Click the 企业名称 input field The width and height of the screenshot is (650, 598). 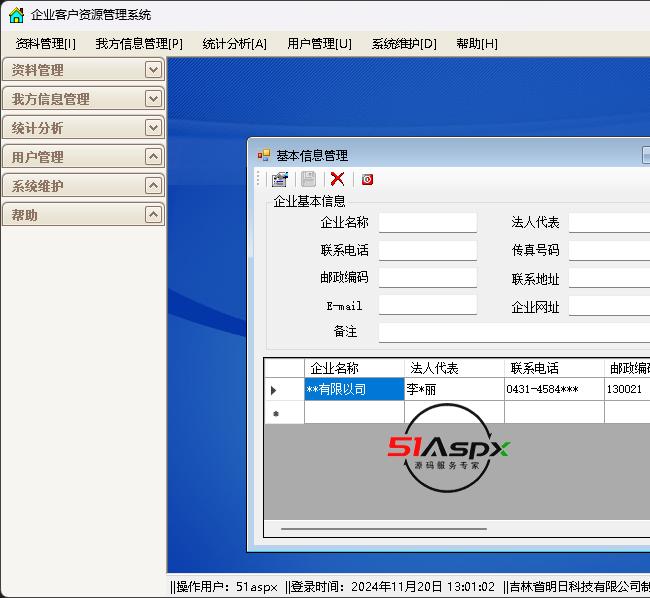(x=428, y=223)
